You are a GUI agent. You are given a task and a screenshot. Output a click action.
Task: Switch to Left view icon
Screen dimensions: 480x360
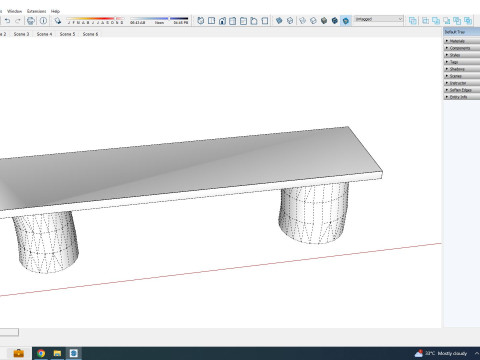(254, 21)
